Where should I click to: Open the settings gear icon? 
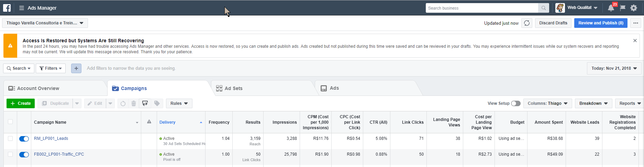coord(634,8)
